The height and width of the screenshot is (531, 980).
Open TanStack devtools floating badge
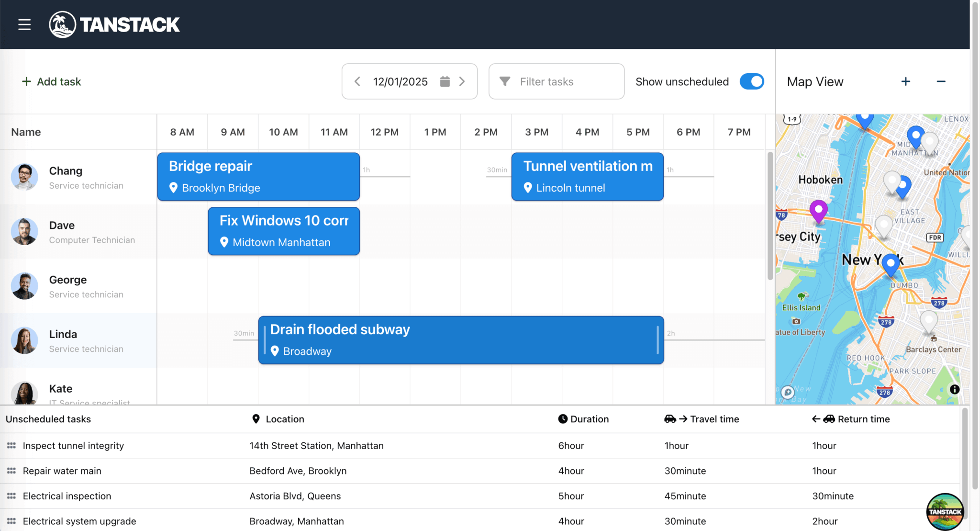click(945, 511)
